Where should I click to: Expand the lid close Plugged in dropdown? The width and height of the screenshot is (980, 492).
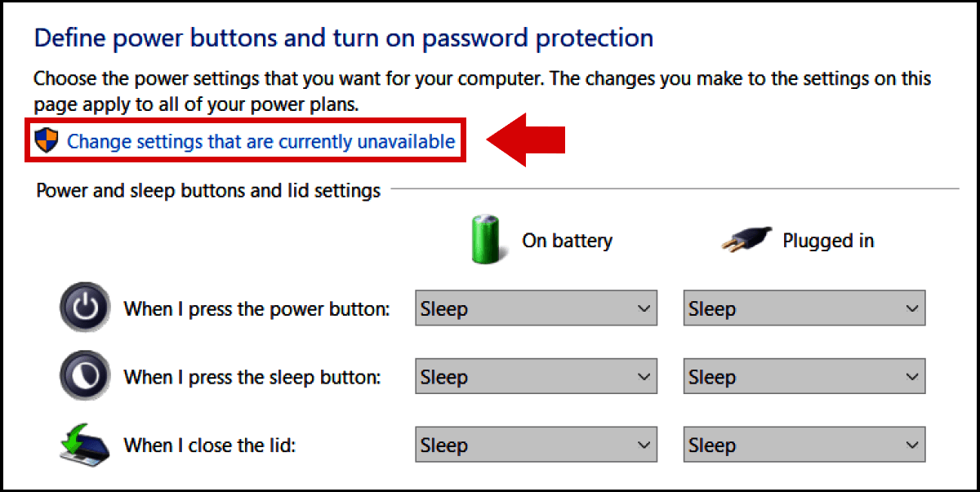pos(804,445)
